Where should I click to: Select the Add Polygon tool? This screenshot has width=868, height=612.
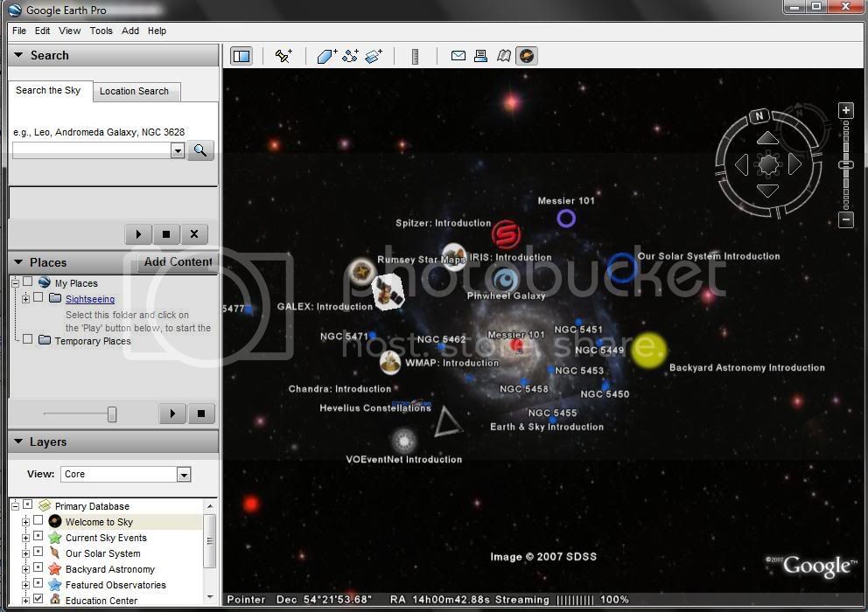[x=326, y=56]
